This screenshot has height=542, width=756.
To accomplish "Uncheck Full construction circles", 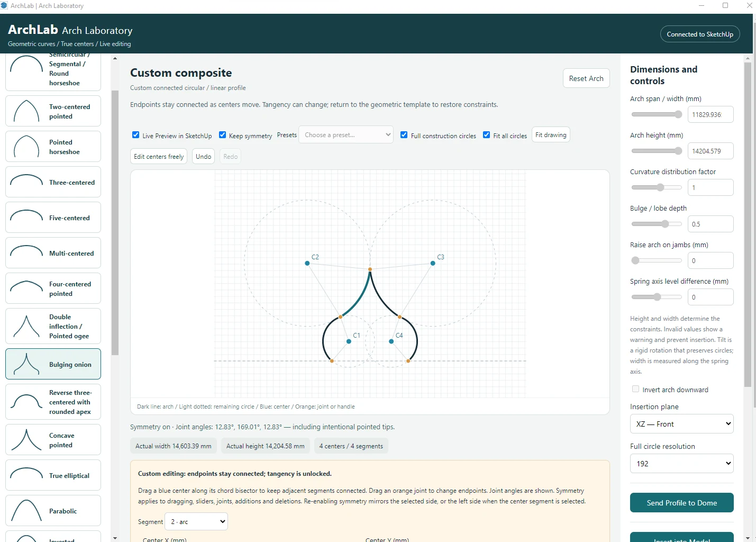I will point(404,135).
